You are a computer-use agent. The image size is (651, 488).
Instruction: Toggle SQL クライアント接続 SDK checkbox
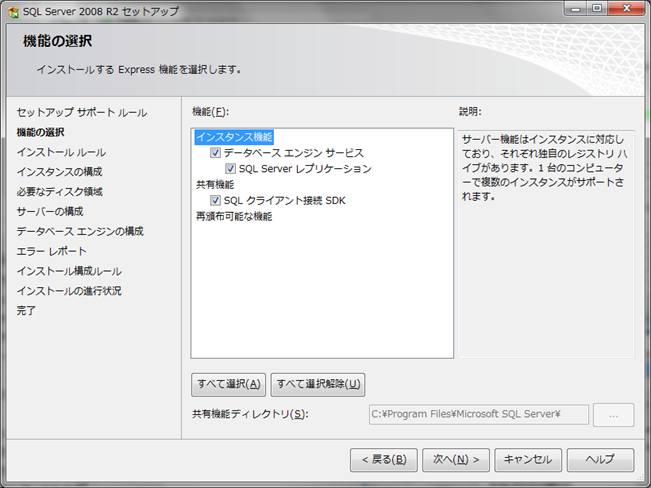(x=215, y=201)
